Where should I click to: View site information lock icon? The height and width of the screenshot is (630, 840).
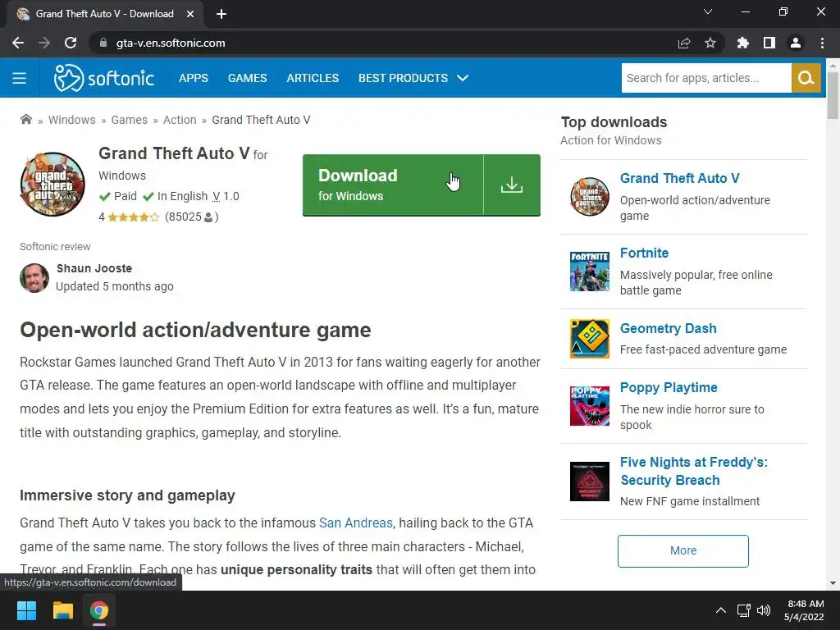(103, 43)
